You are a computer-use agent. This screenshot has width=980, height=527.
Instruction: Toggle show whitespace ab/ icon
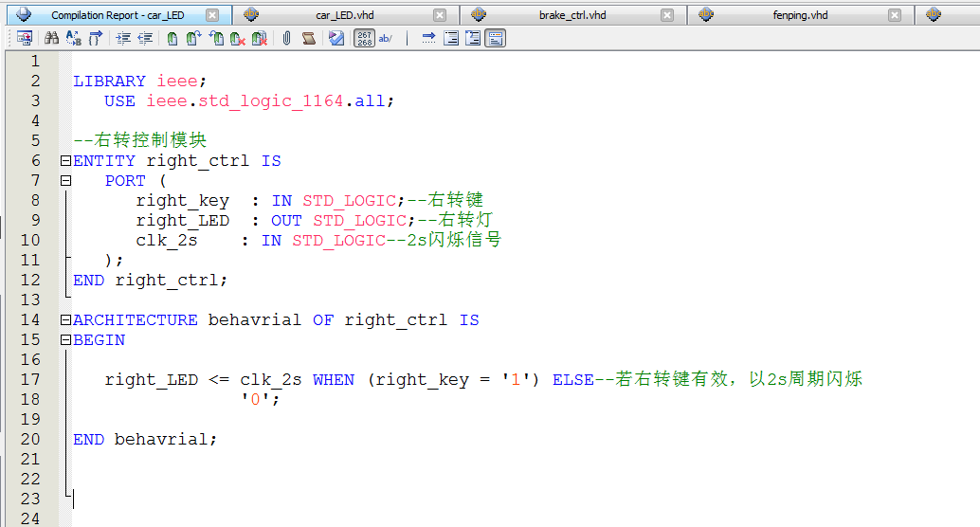tap(386, 39)
